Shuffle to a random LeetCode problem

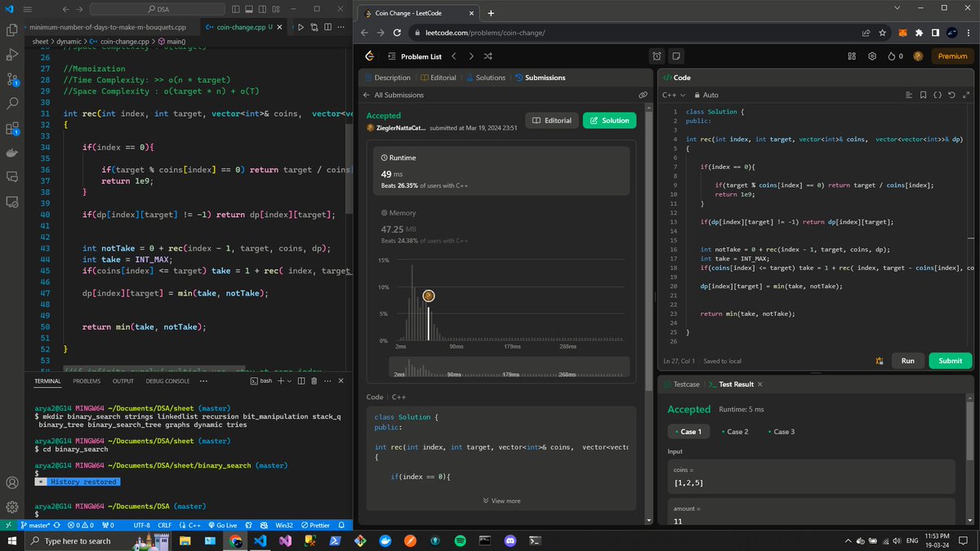(488, 56)
